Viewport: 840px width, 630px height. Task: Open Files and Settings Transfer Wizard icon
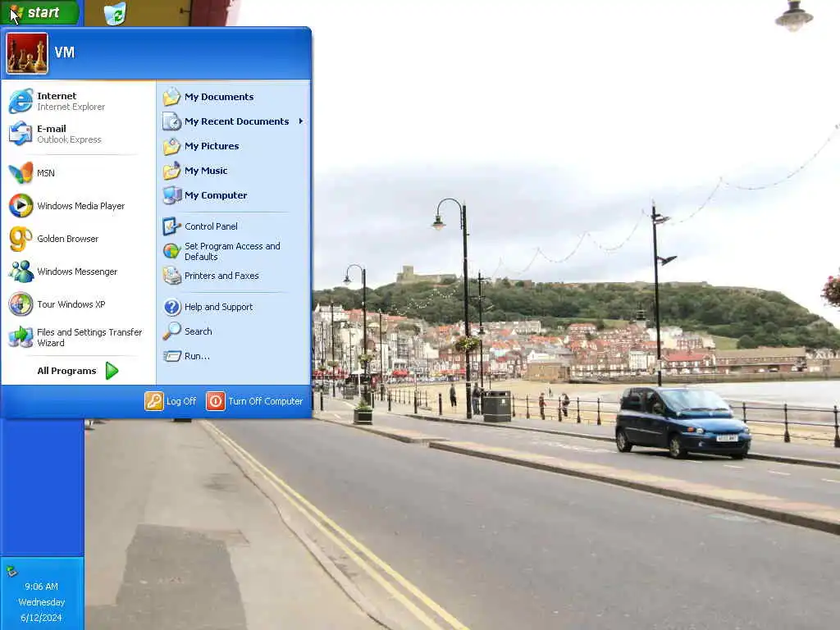pyautogui.click(x=21, y=337)
